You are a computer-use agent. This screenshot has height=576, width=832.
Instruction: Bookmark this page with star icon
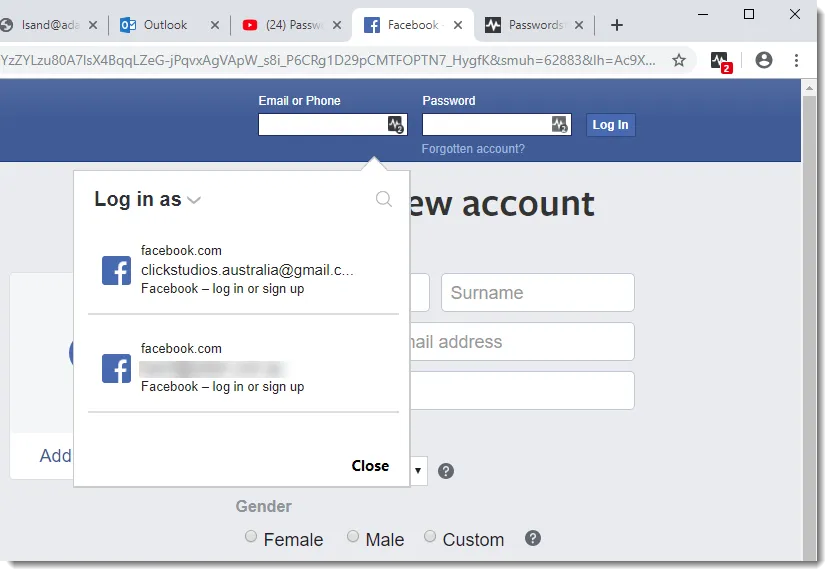[x=679, y=60]
